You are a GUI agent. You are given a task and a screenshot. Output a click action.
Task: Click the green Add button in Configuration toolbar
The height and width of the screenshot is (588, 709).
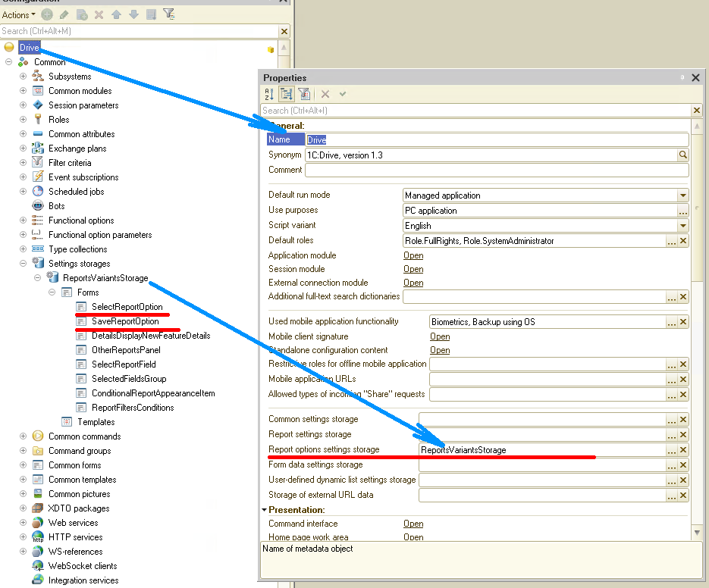48,14
